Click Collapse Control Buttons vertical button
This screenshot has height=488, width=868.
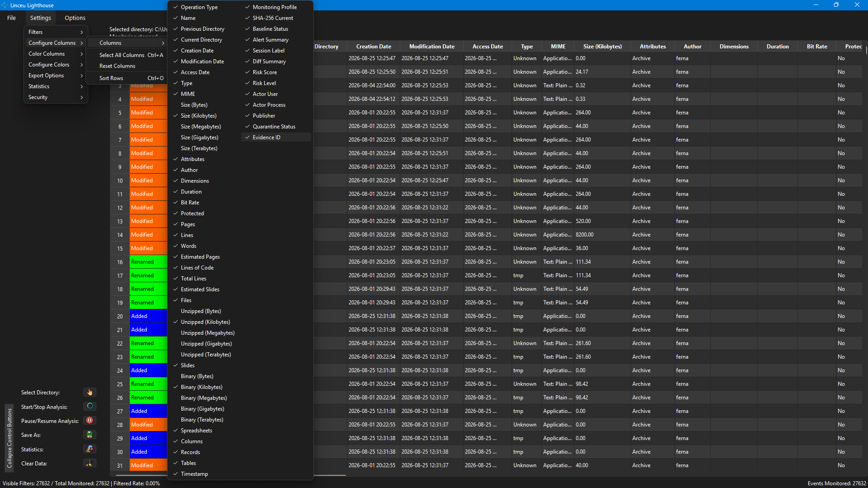[9, 437]
